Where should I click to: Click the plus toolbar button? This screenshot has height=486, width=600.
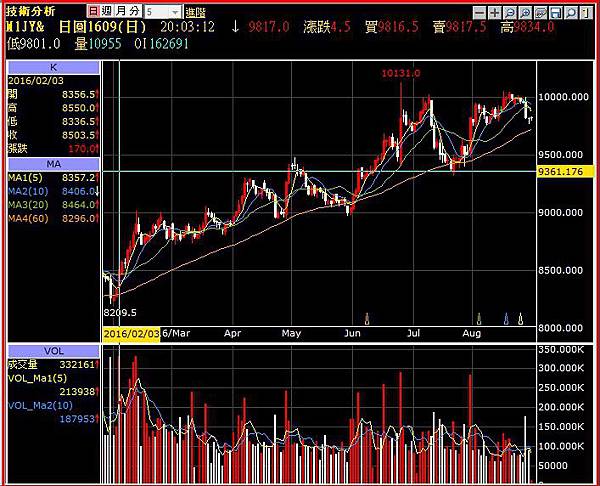pos(494,12)
